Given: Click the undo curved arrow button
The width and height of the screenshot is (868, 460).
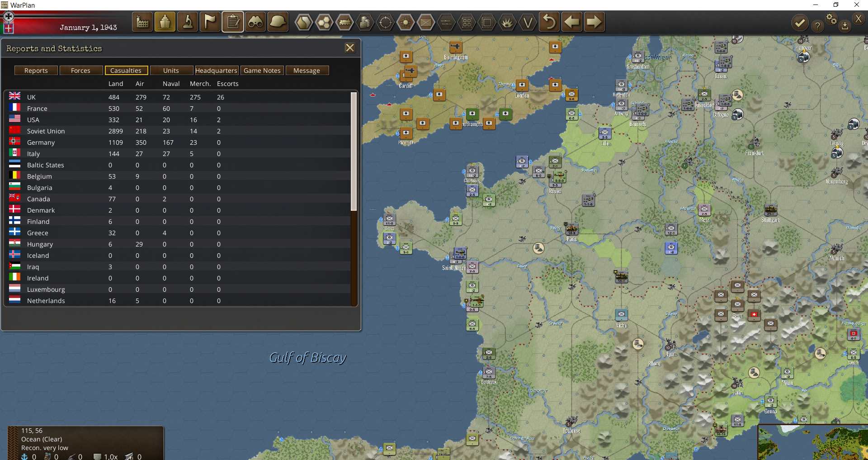Looking at the screenshot, I should pos(549,22).
